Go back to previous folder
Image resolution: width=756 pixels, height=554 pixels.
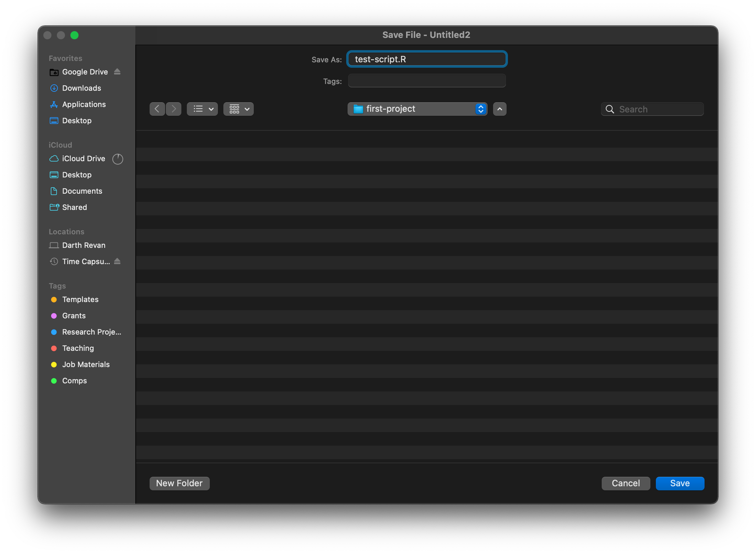point(157,109)
